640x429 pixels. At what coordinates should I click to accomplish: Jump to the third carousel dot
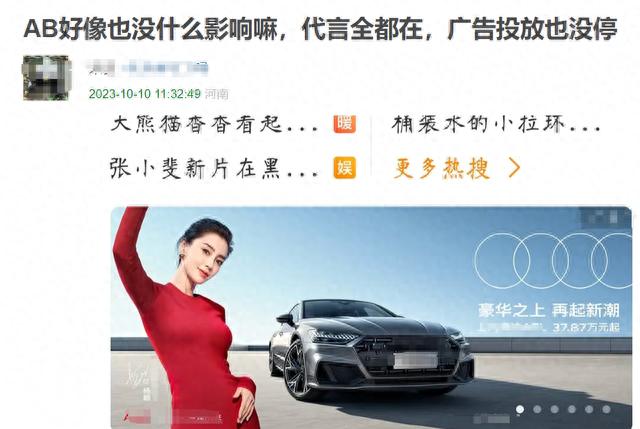point(554,409)
